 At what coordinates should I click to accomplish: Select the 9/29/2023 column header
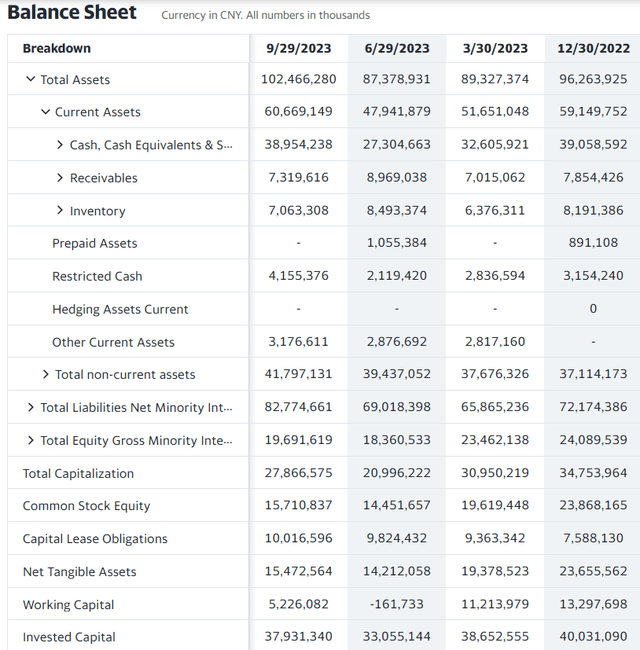click(298, 49)
